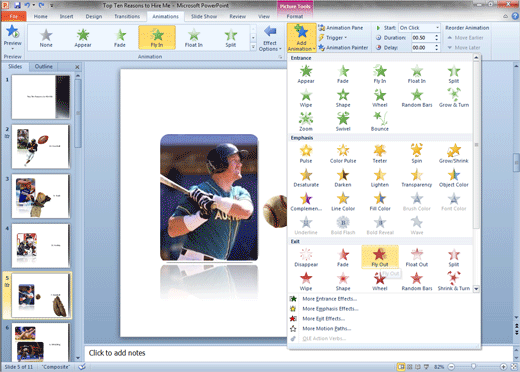Open the Animation Pane

point(341,28)
